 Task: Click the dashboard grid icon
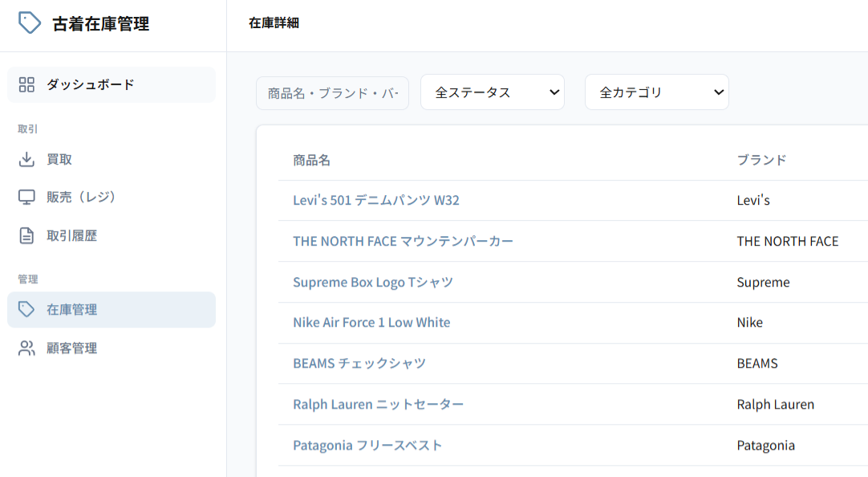coord(26,84)
